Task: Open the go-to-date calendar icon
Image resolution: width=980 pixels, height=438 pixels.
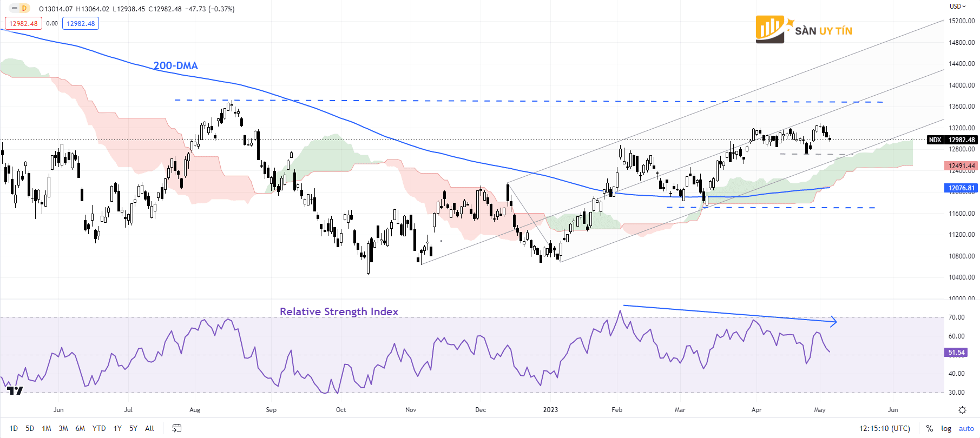Action: 176,428
